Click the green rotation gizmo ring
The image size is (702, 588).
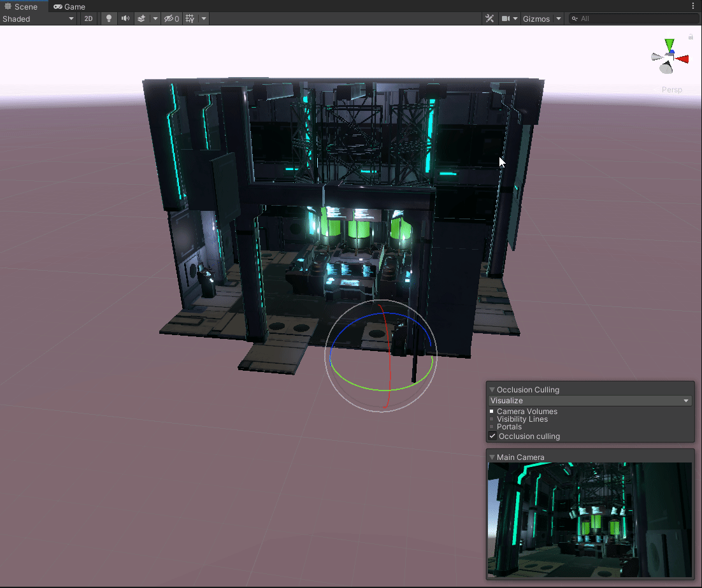pyautogui.click(x=380, y=390)
